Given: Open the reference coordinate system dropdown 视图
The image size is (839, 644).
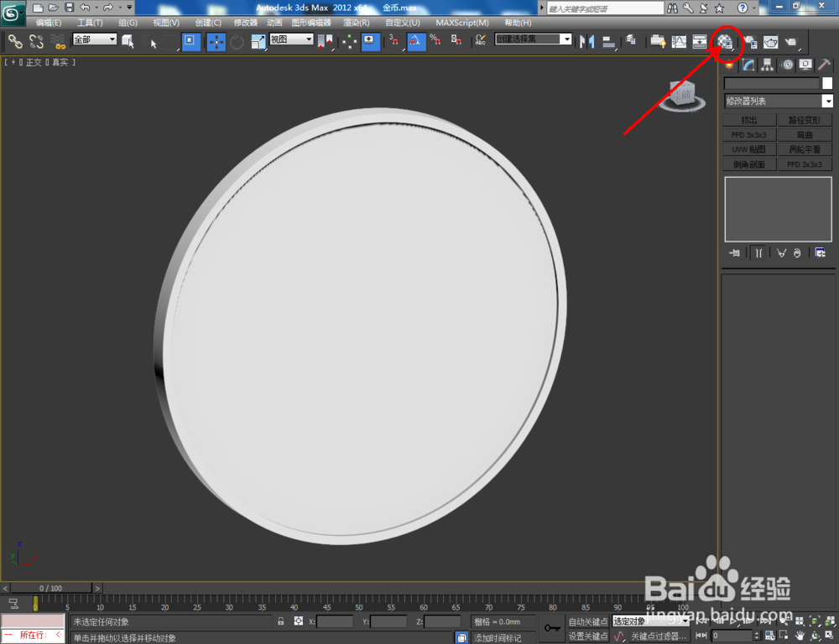Looking at the screenshot, I should coord(289,39).
